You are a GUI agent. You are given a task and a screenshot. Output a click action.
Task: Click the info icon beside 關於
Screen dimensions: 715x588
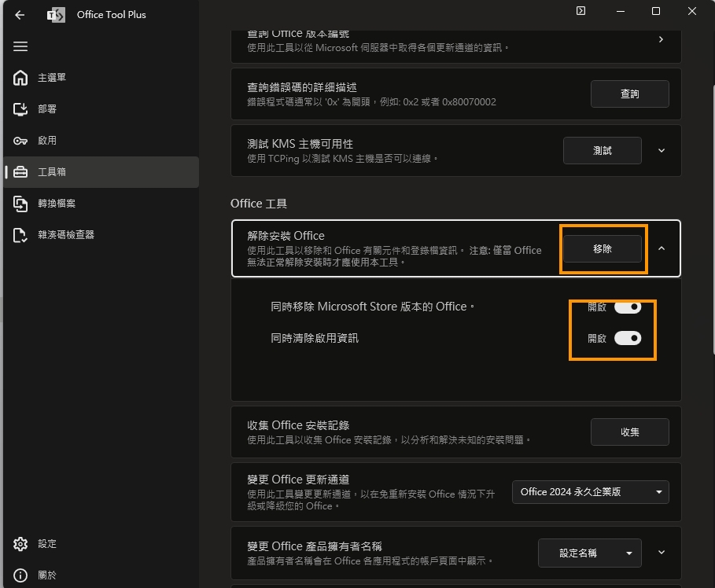tap(20, 575)
